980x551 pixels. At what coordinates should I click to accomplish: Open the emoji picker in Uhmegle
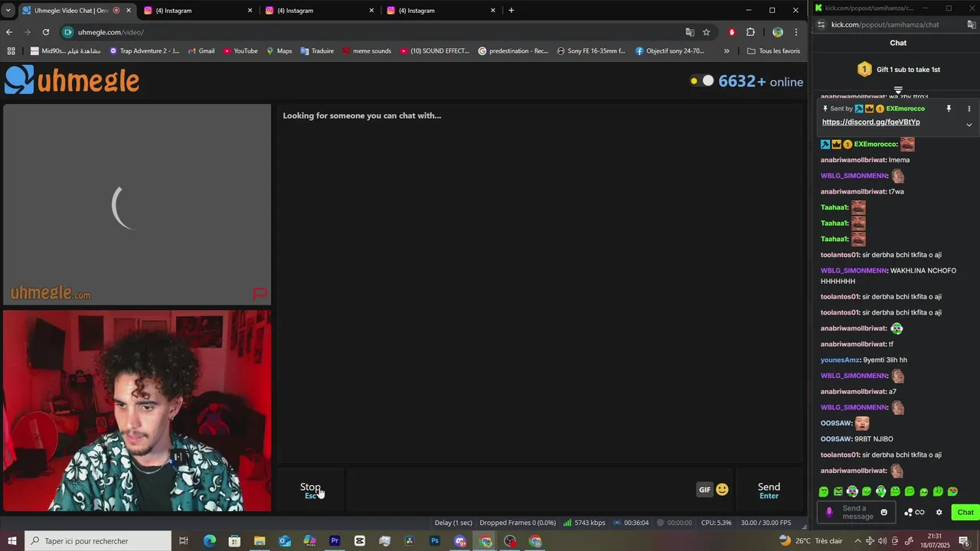click(722, 490)
